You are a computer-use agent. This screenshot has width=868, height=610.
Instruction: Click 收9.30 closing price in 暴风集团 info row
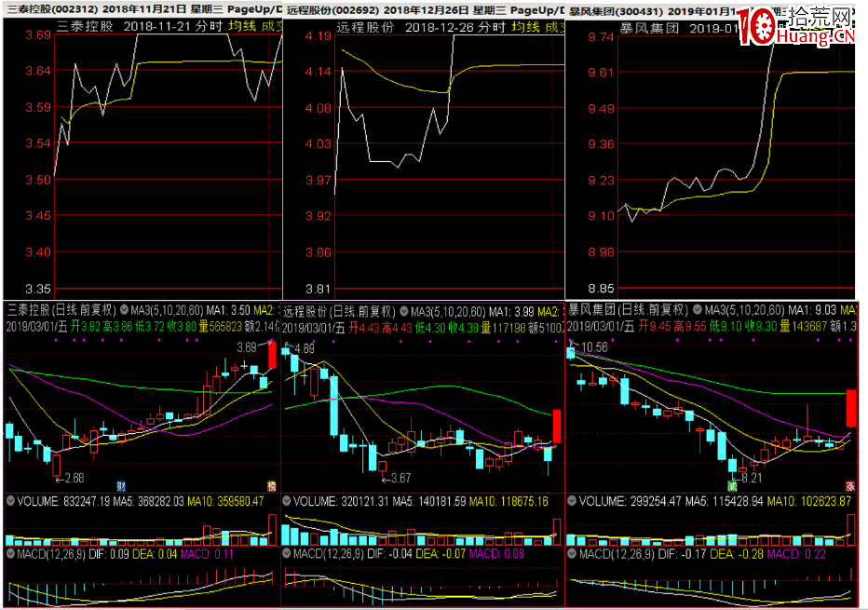(x=761, y=327)
